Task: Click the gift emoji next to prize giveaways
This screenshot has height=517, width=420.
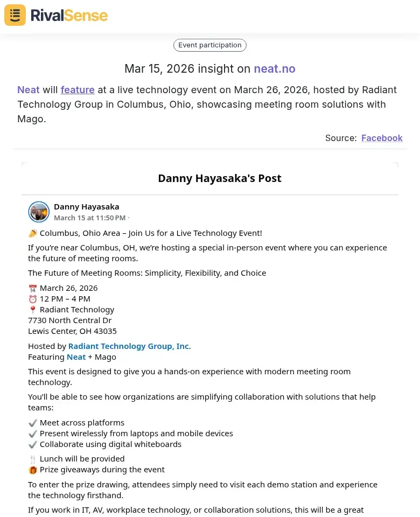Action: [33, 469]
